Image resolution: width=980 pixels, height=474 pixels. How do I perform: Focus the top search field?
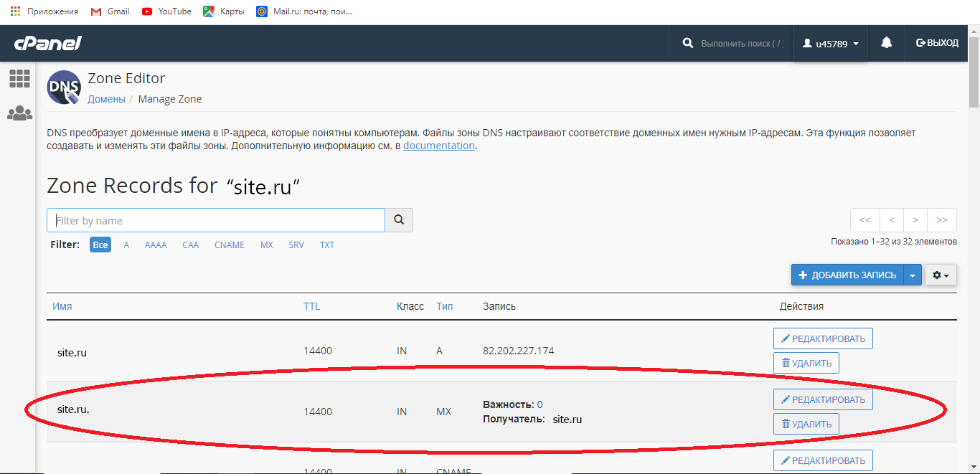(742, 44)
